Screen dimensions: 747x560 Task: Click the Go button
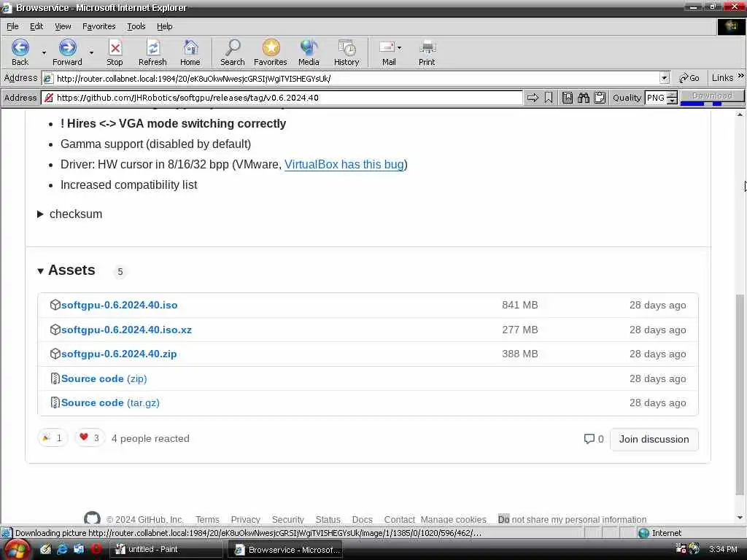[x=689, y=78]
